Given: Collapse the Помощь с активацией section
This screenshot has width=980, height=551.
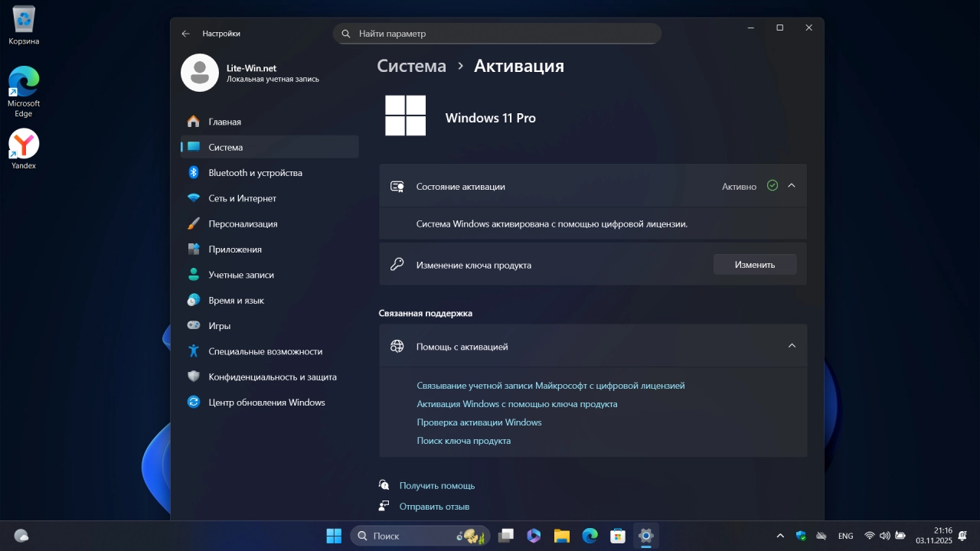Looking at the screenshot, I should coord(792,346).
